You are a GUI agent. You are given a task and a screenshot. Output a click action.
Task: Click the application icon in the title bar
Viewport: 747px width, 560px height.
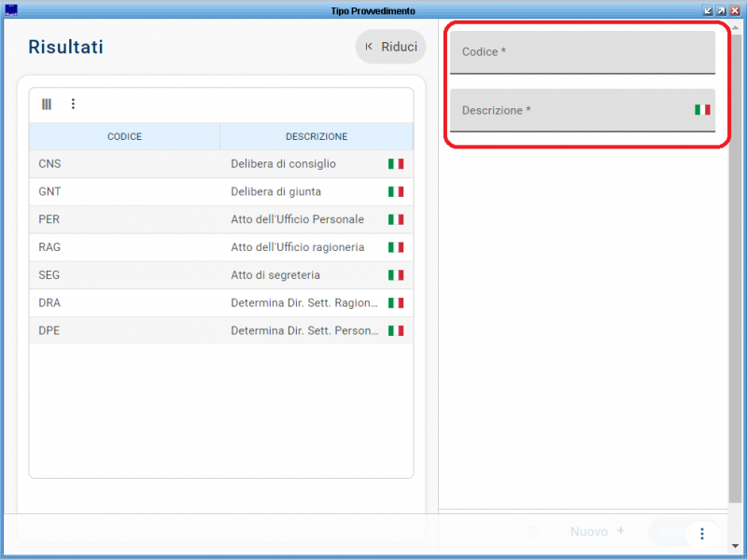point(10,10)
